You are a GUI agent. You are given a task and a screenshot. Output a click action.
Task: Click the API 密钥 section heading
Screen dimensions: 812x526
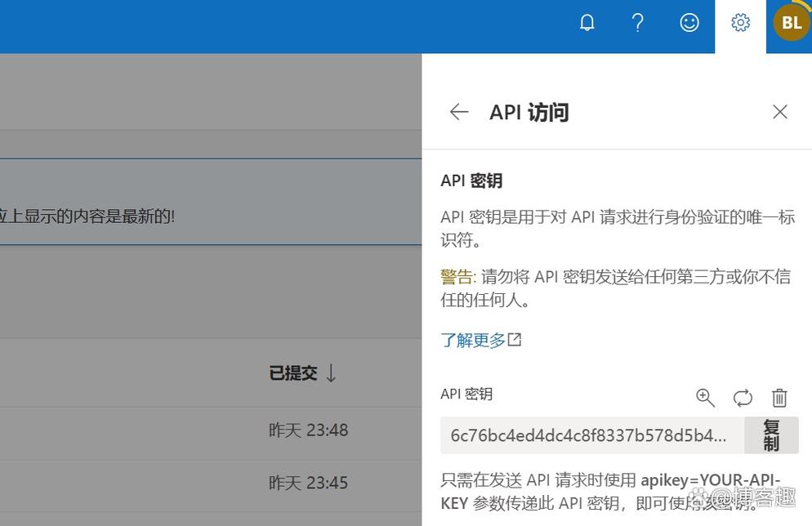(471, 181)
